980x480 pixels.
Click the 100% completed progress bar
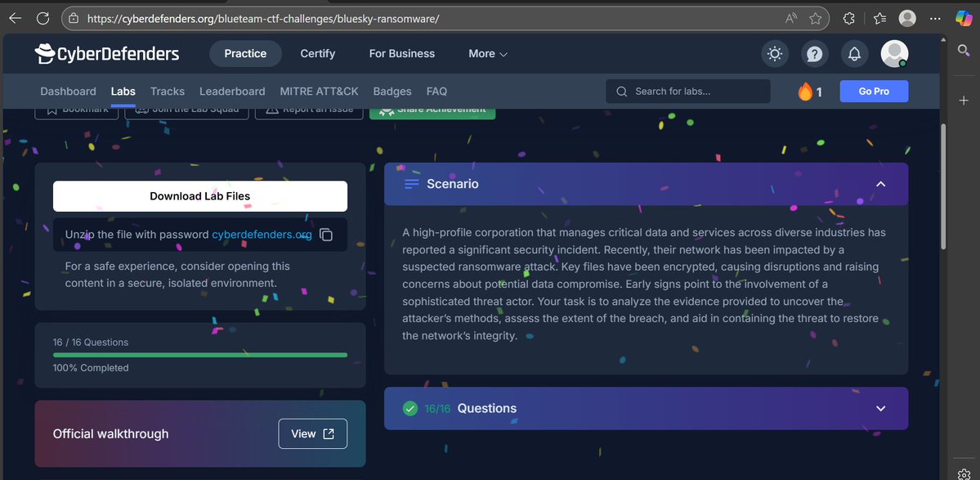pyautogui.click(x=200, y=355)
